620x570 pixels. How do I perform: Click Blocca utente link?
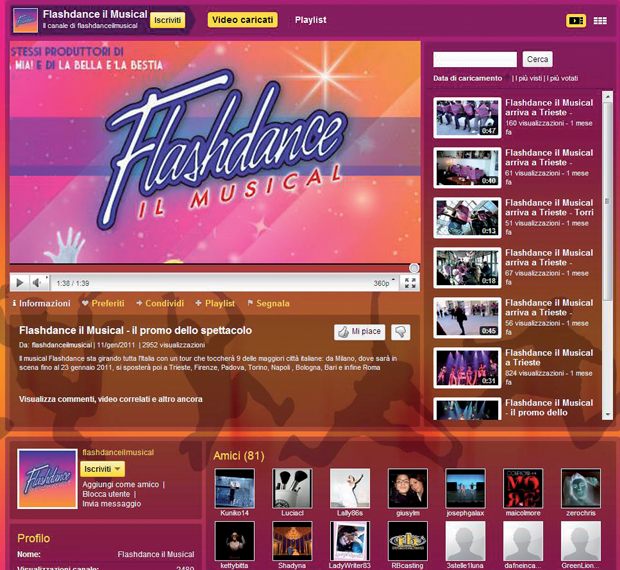(x=106, y=494)
